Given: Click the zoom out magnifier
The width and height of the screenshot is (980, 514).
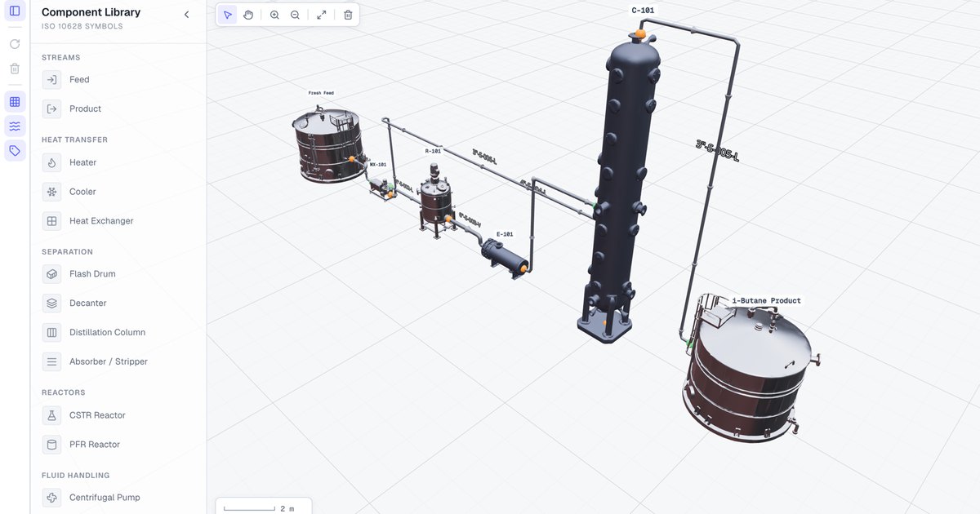Looking at the screenshot, I should coord(295,15).
